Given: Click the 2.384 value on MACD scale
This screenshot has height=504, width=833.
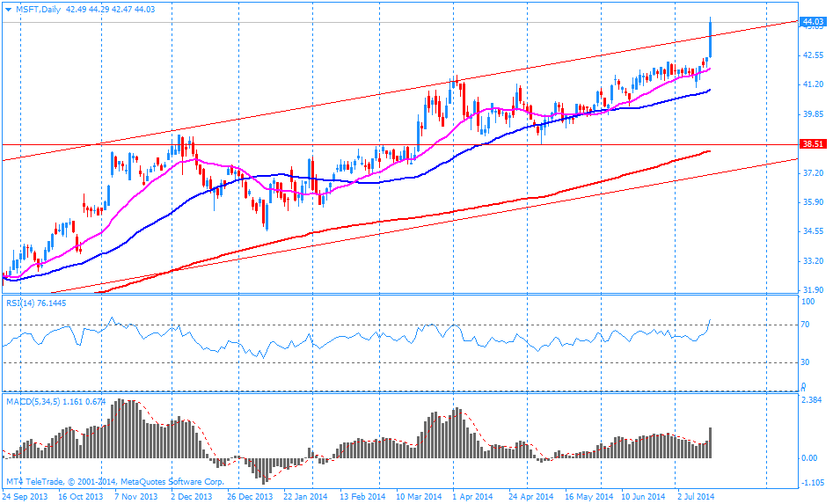Looking at the screenshot, I should point(810,402).
